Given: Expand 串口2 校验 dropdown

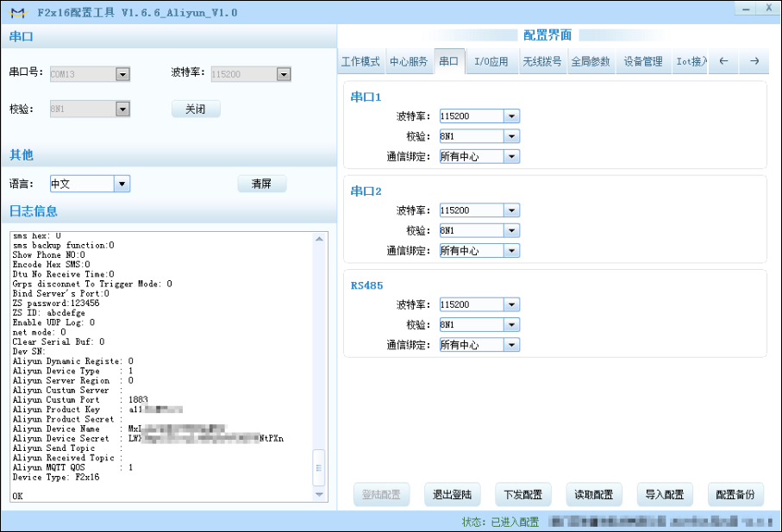Looking at the screenshot, I should coord(511,230).
